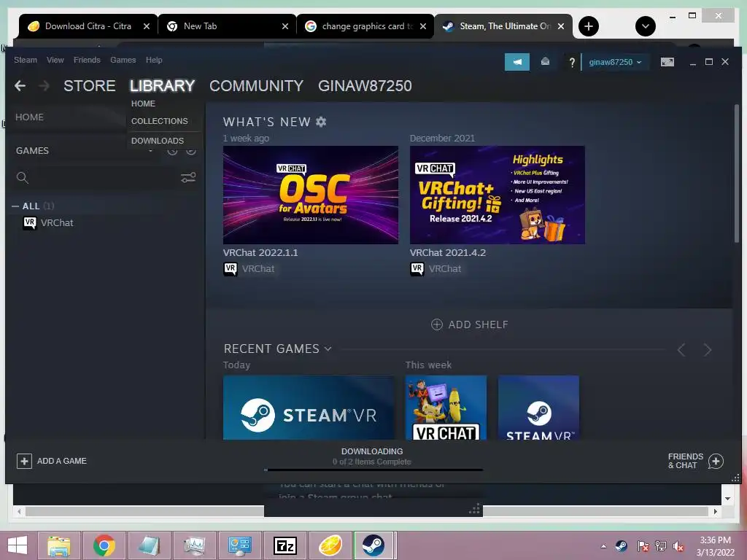Click the library search magnifier icon

pos(23,178)
